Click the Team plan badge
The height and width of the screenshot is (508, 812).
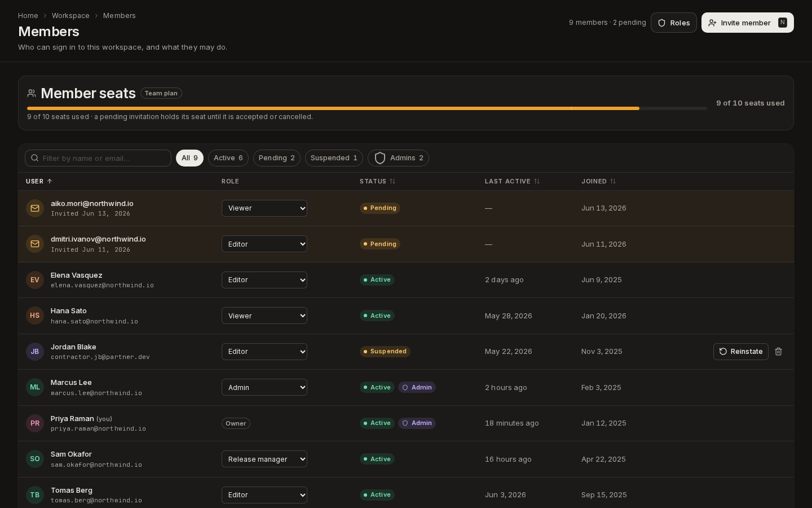pos(161,93)
